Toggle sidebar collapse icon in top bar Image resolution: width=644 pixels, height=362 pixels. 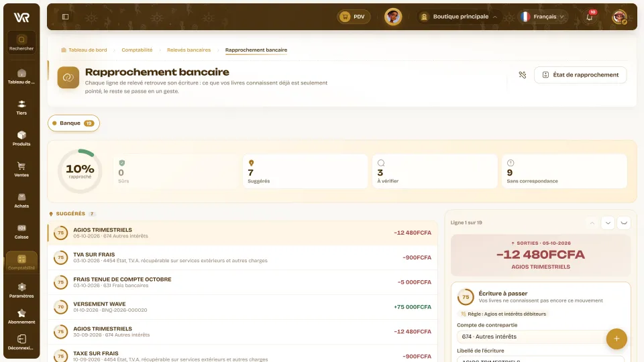[x=65, y=17]
